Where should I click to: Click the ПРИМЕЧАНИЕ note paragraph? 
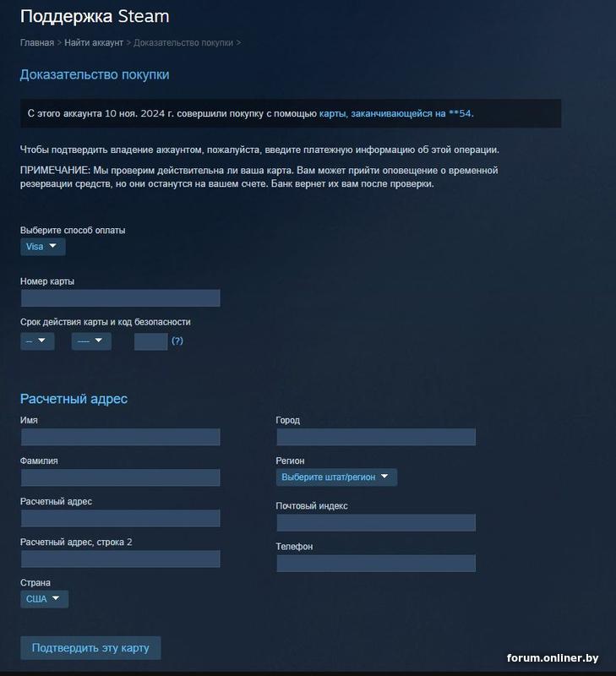click(259, 177)
